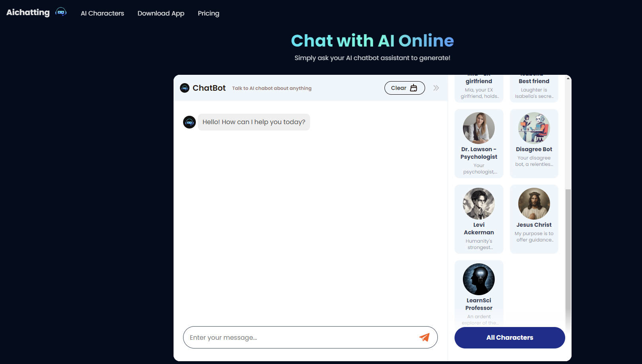Open AI Characters menu item
Screen dimensions: 642x364
[x=102, y=13]
